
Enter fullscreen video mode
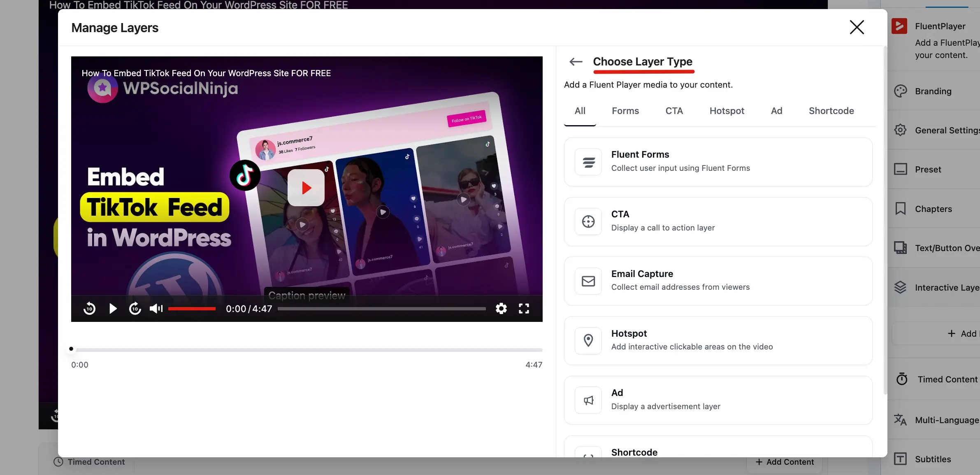524,308
